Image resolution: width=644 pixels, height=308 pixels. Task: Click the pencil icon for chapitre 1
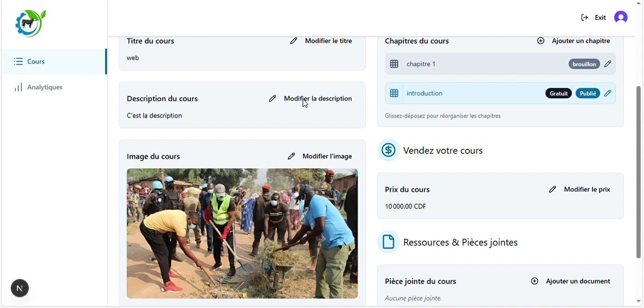pyautogui.click(x=607, y=64)
